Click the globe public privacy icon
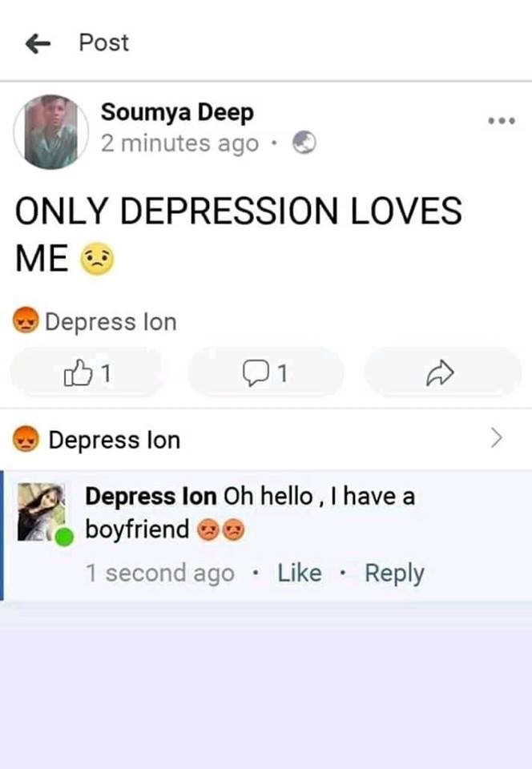The height and width of the screenshot is (769, 532). pyautogui.click(x=304, y=143)
